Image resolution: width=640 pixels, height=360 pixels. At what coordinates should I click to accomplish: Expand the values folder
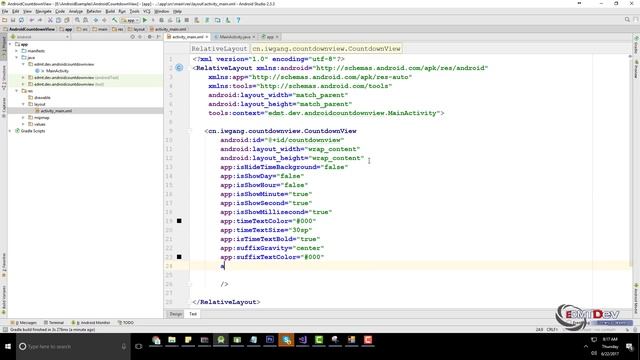[x=23, y=124]
